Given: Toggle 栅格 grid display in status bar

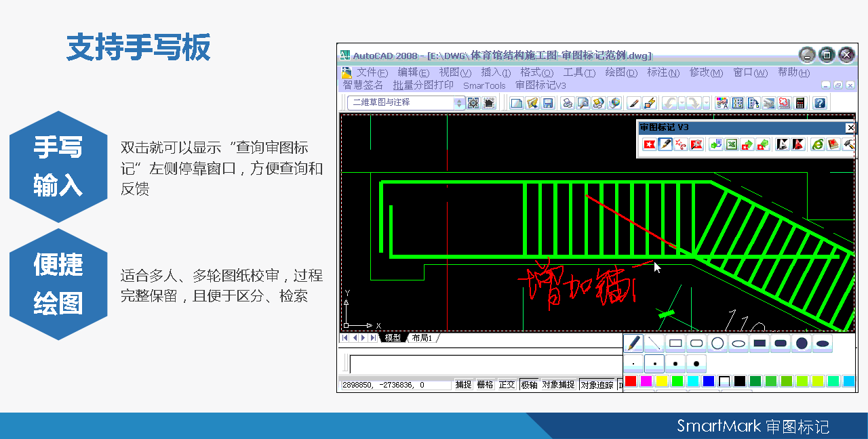Looking at the screenshot, I should (485, 385).
